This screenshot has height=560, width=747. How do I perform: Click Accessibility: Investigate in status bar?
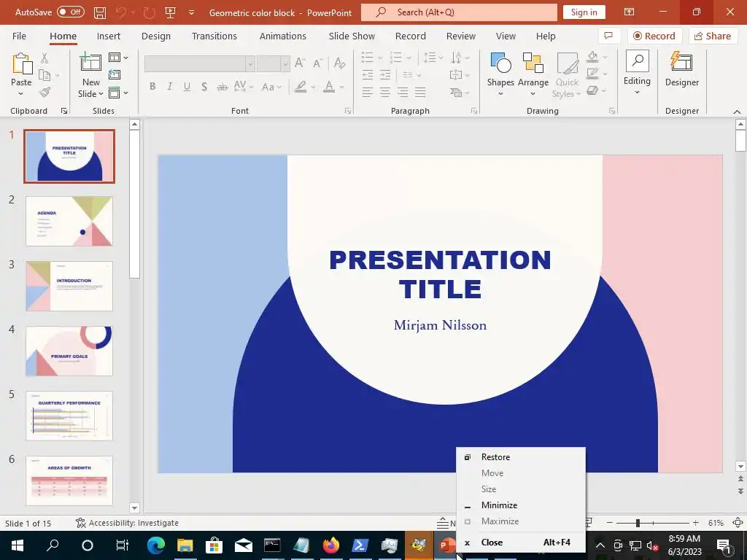pyautogui.click(x=127, y=523)
